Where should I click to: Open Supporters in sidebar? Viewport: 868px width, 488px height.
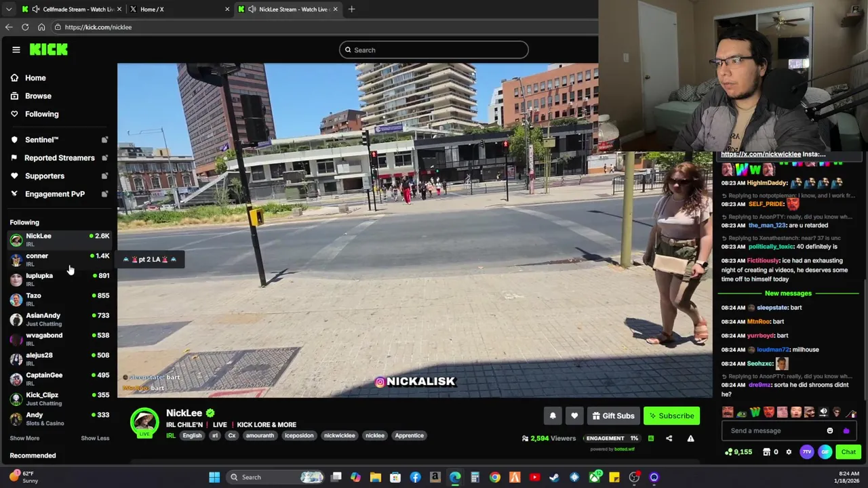pyautogui.click(x=44, y=176)
